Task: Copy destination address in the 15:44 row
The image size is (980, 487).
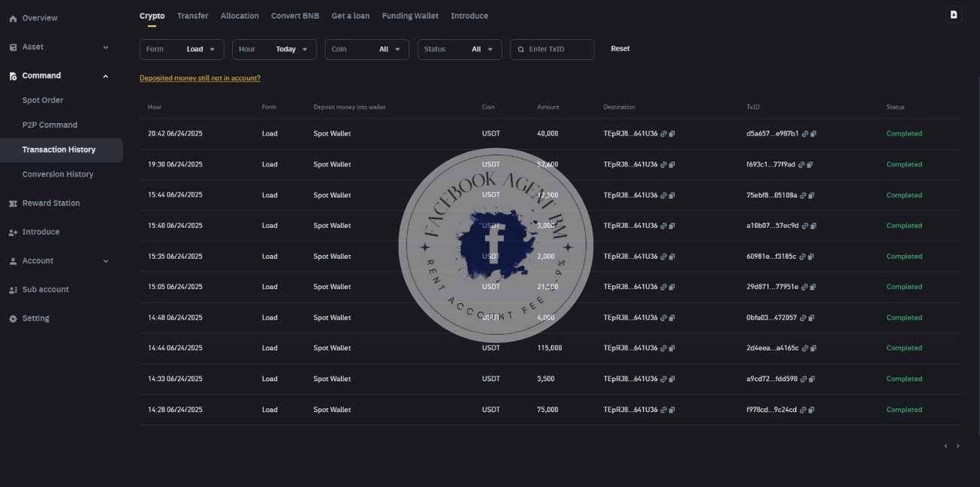Action: (672, 195)
